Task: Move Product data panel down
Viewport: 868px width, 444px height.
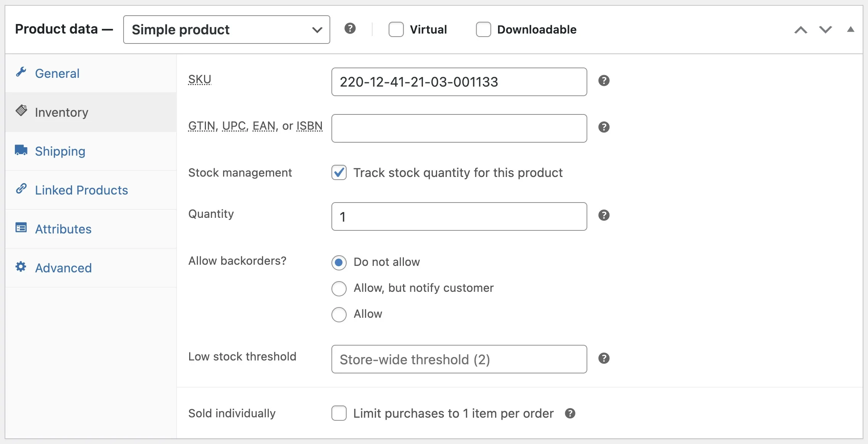Action: tap(826, 30)
